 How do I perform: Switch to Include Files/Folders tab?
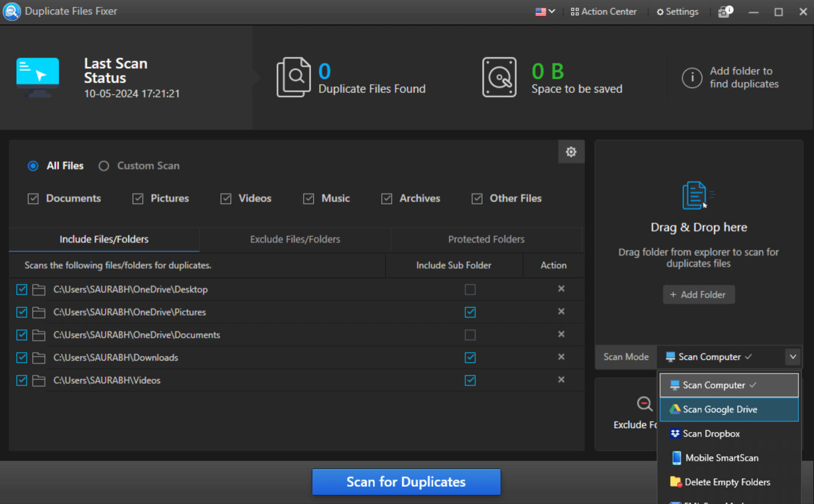coord(104,240)
